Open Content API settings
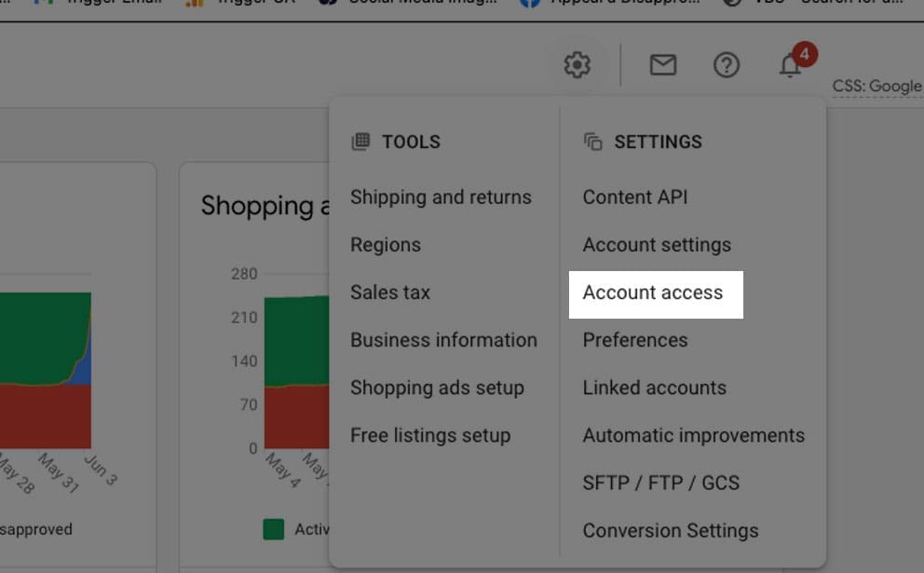 (x=635, y=198)
